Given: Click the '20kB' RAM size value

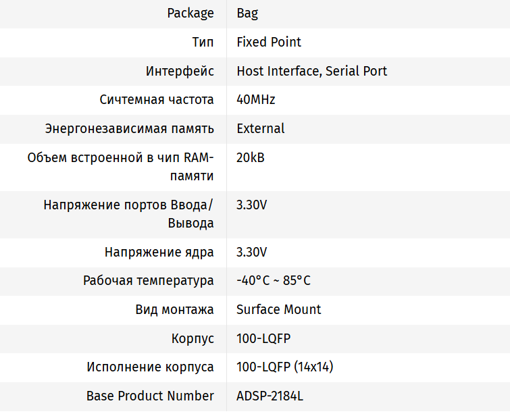Looking at the screenshot, I should click(251, 157).
